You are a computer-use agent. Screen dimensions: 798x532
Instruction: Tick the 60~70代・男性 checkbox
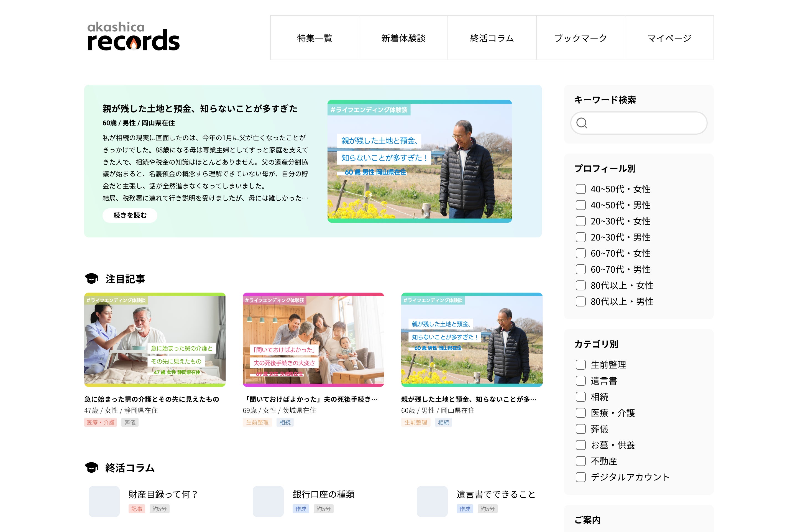tap(580, 269)
